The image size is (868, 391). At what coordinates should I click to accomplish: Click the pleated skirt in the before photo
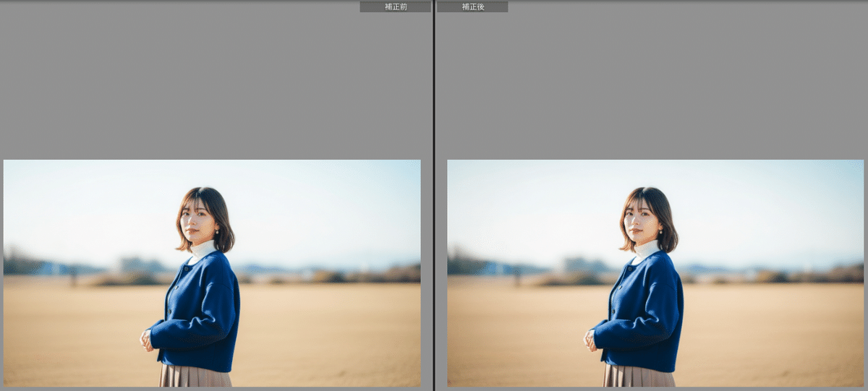(194, 377)
